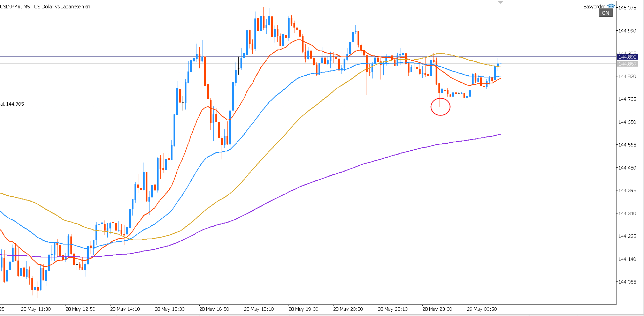This screenshot has width=644, height=316.
Task: Click the 28 May 11:30 time label
Action: pyautogui.click(x=36, y=309)
